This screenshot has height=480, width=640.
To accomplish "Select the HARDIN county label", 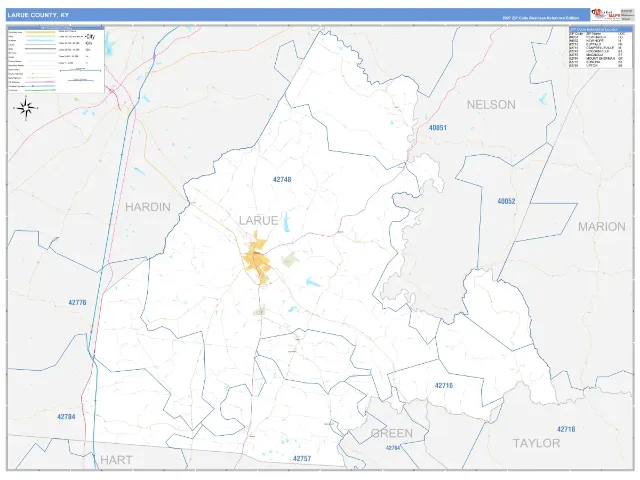I will pyautogui.click(x=148, y=207).
